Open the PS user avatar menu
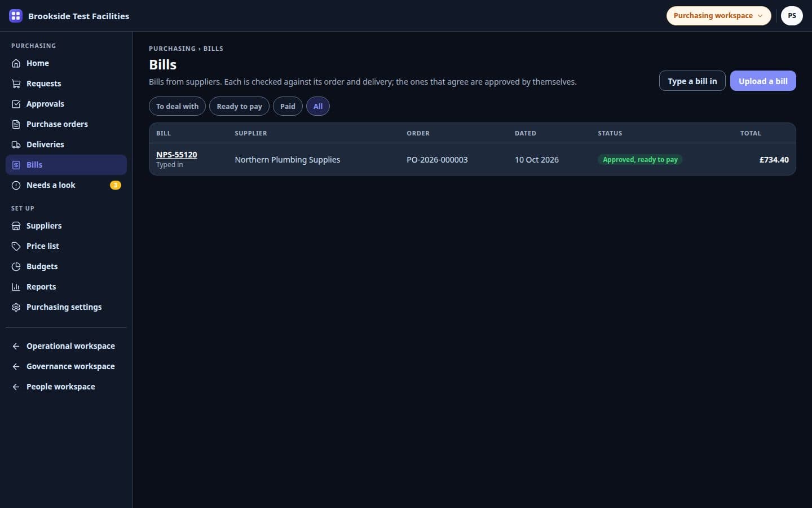Screen dimensions: 812x508 (x=792, y=16)
